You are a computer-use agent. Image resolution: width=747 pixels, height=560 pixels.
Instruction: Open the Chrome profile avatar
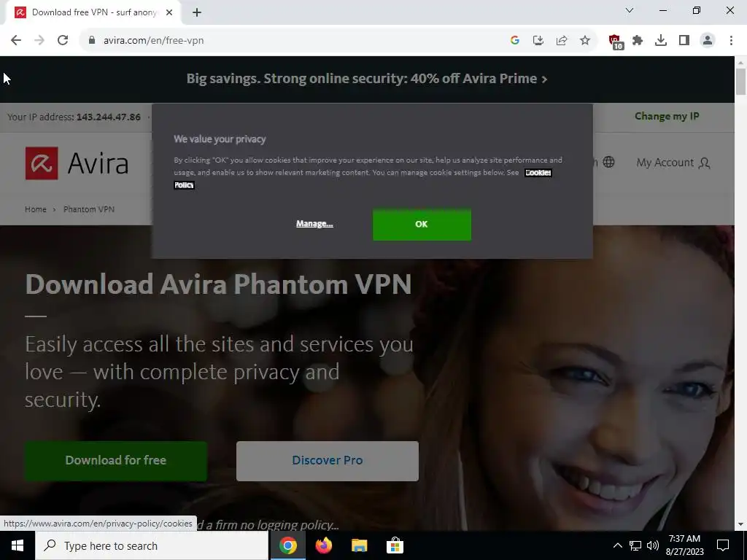point(708,41)
